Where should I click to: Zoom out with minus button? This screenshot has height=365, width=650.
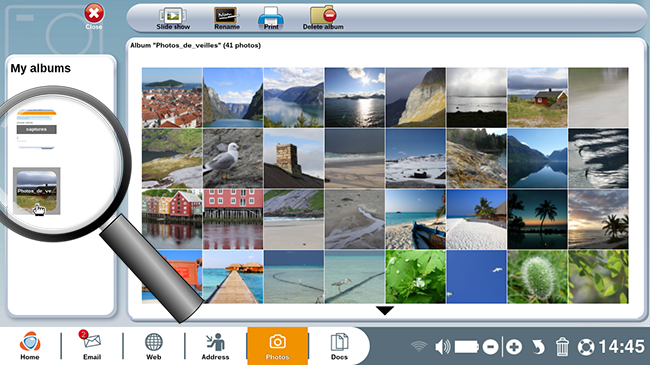pyautogui.click(x=490, y=347)
